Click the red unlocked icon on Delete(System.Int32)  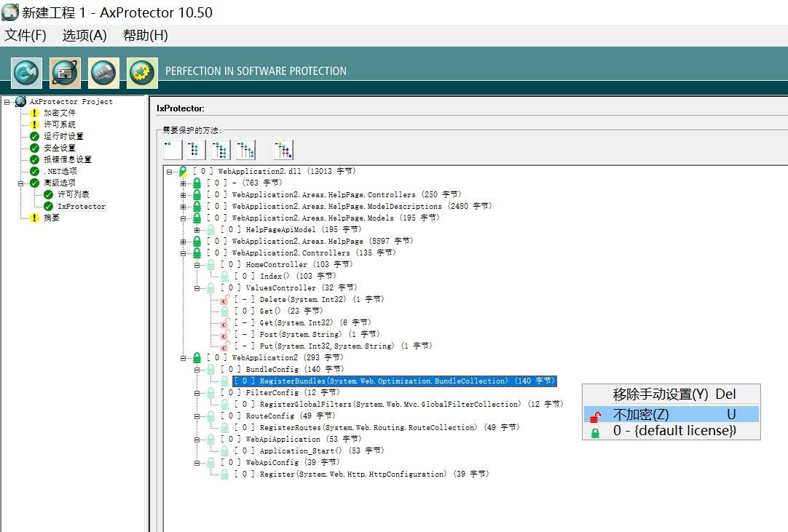[224, 299]
